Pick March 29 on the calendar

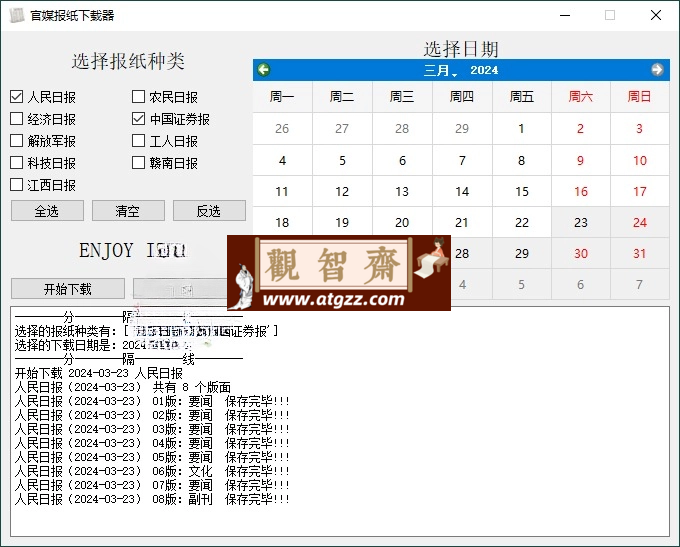coord(522,253)
